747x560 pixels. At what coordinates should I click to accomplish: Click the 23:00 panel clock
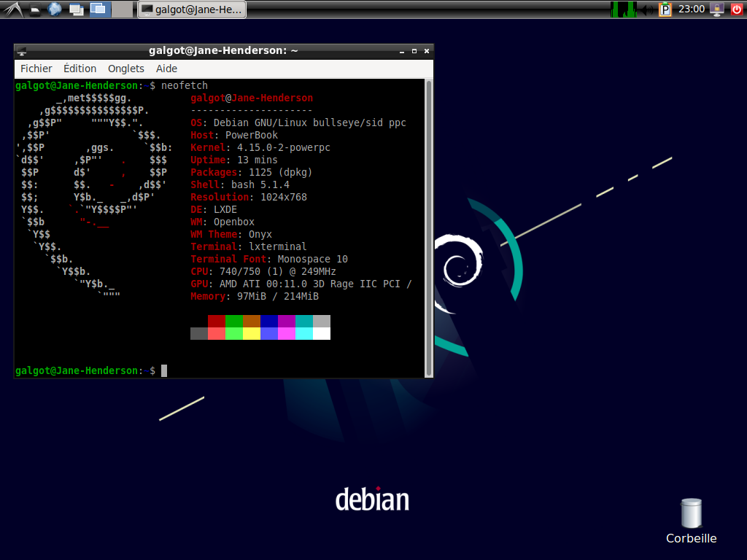[692, 9]
